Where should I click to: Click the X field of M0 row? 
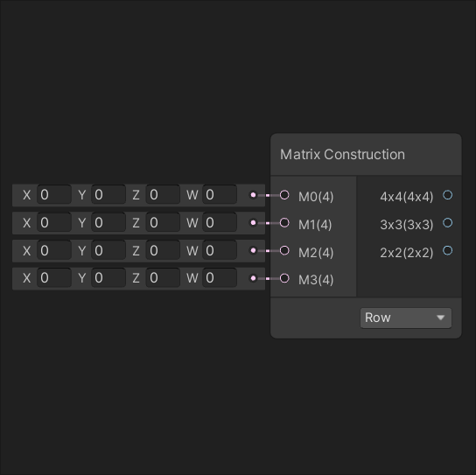pos(54,194)
